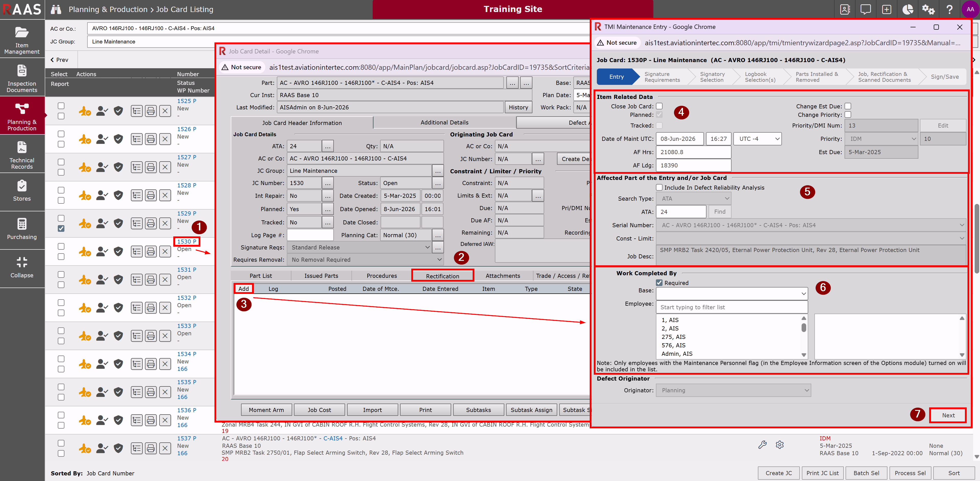Open the Serial Number dropdown
The image size is (980, 481).
pos(811,225)
